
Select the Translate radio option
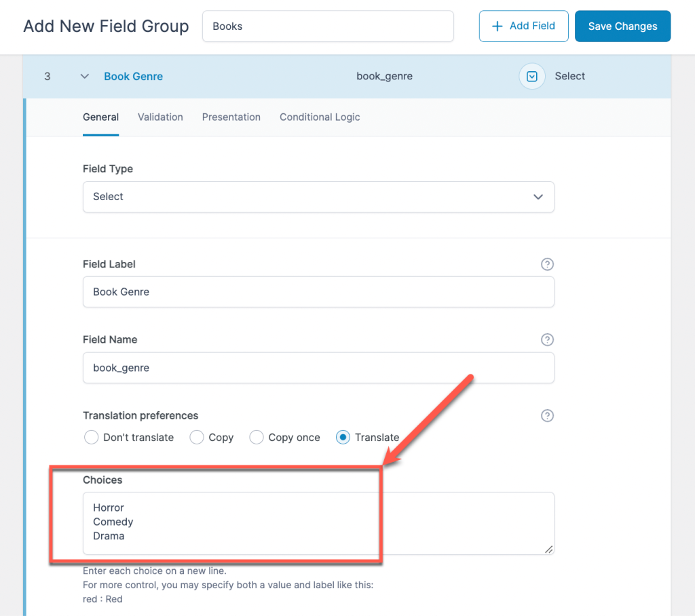pyautogui.click(x=343, y=437)
